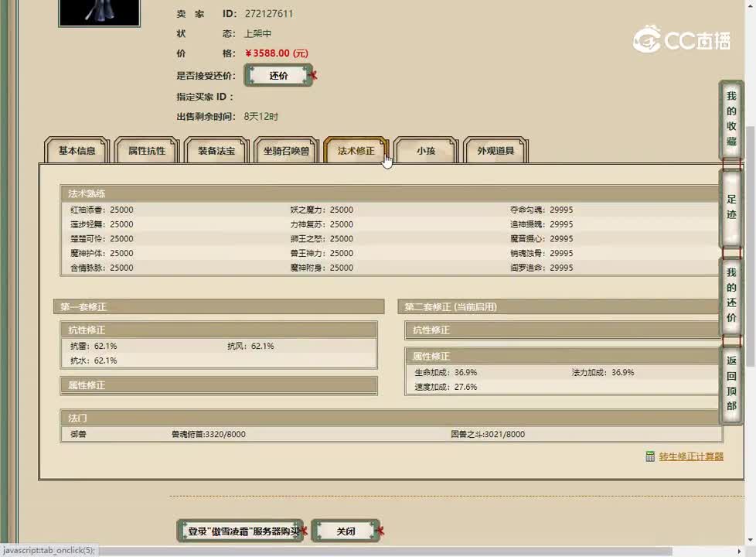Click the red seal on the server purchase button
Screen dimensions: 756x557
303,531
